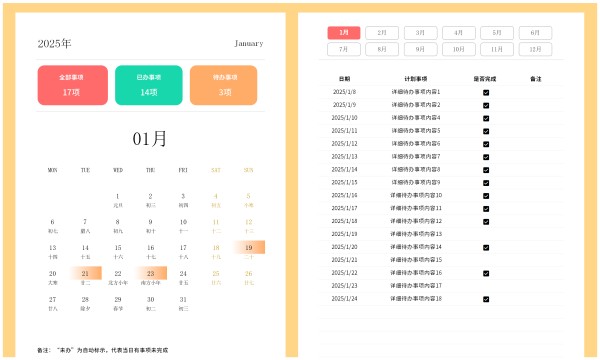Jump to the 12月 month button
Image resolution: width=600 pixels, height=360 pixels.
click(535, 49)
